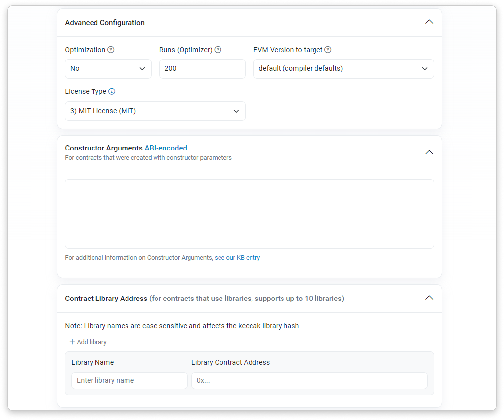Click the Runs field containing 200

[x=202, y=69]
